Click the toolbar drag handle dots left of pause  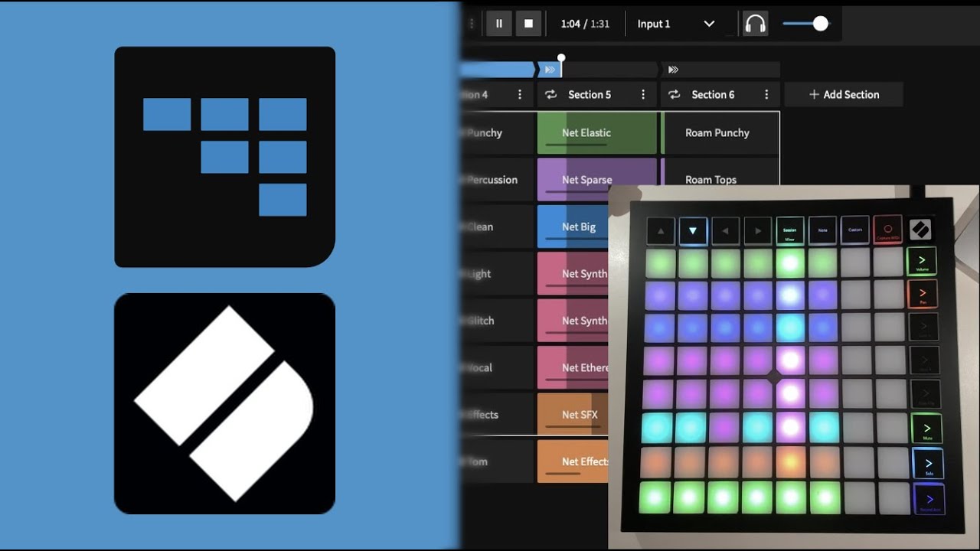[472, 24]
